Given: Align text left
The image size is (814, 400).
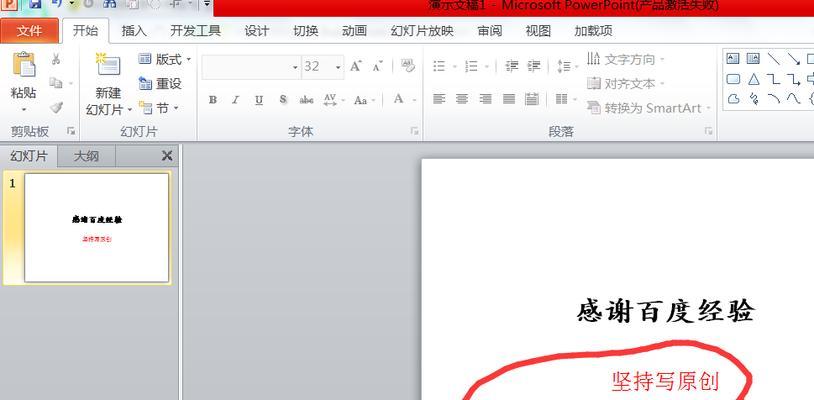Looking at the screenshot, I should coord(439,99).
